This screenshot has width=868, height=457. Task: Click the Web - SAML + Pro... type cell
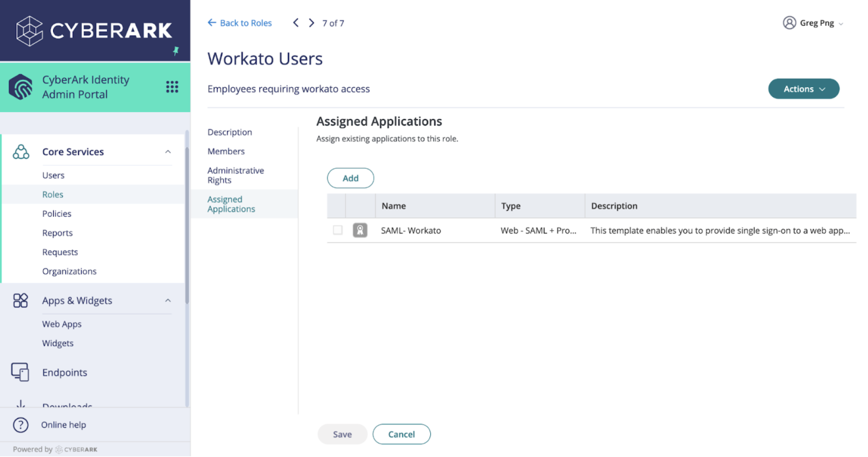pyautogui.click(x=538, y=231)
